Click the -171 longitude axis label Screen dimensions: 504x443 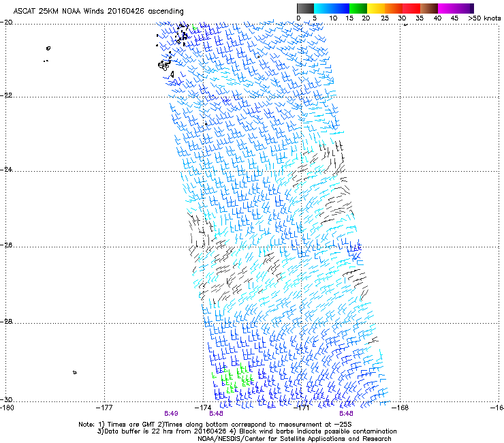click(301, 408)
